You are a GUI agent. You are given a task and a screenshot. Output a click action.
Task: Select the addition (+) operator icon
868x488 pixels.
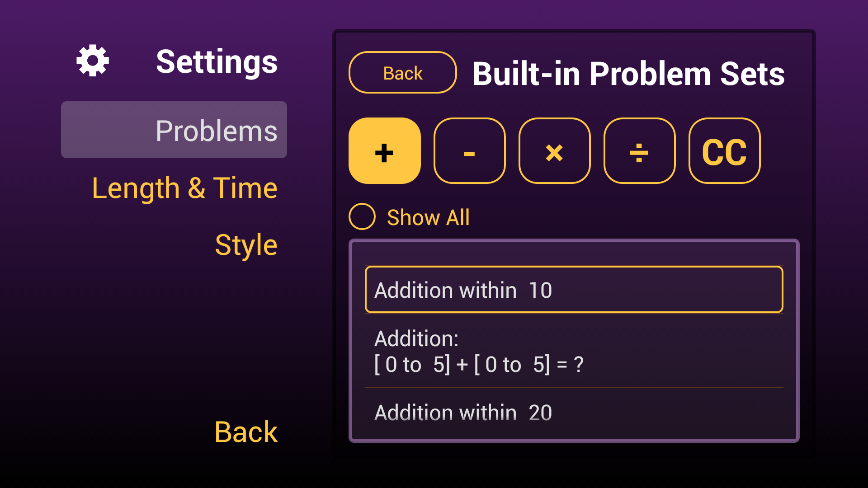(x=384, y=151)
